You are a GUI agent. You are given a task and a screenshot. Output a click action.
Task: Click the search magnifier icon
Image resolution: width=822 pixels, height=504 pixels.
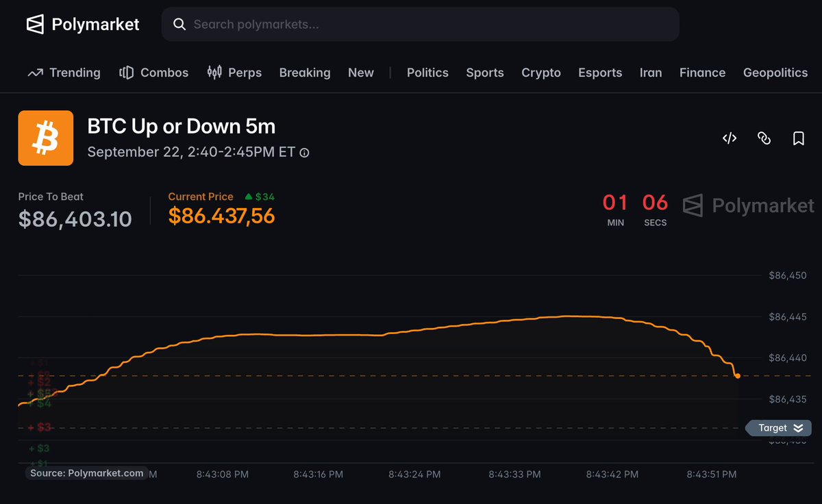[x=179, y=25]
